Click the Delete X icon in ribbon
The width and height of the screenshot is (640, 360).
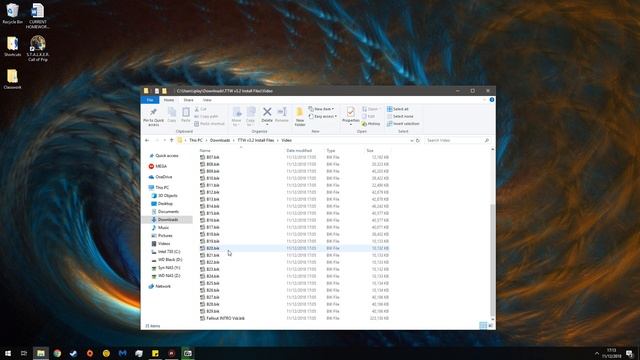tap(267, 112)
